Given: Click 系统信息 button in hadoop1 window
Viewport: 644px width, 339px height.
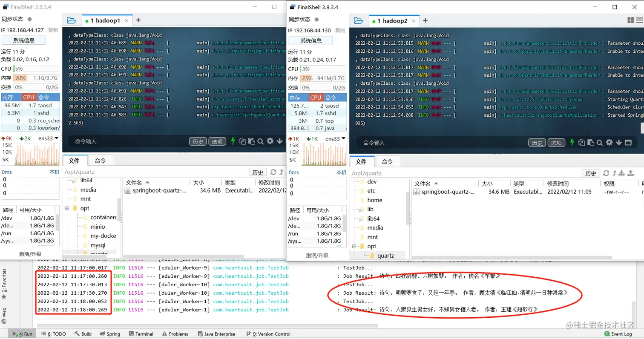Looking at the screenshot, I should 24,40.
